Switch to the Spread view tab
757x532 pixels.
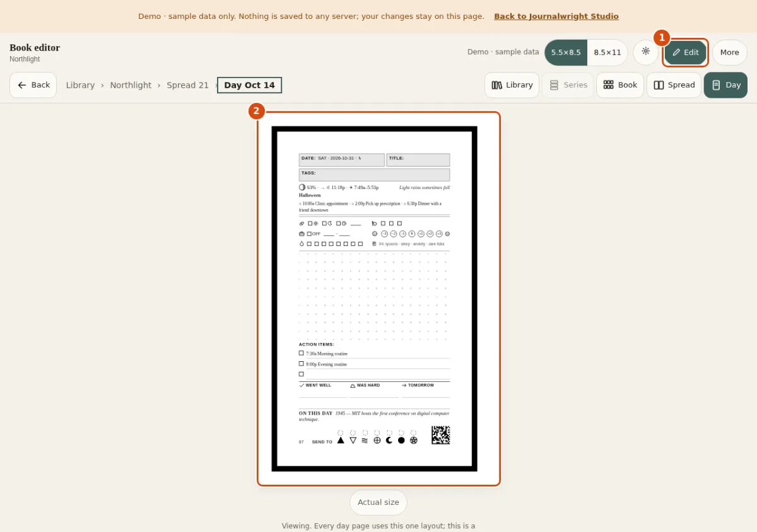pyautogui.click(x=674, y=85)
